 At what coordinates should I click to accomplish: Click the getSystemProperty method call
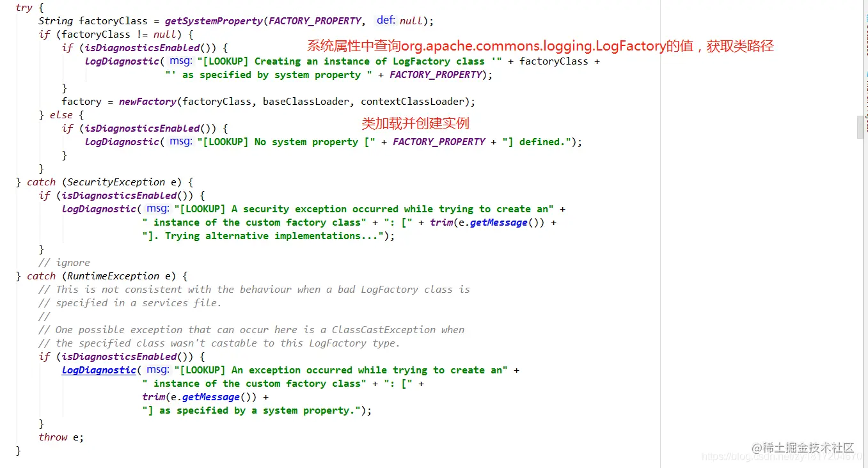click(x=214, y=21)
